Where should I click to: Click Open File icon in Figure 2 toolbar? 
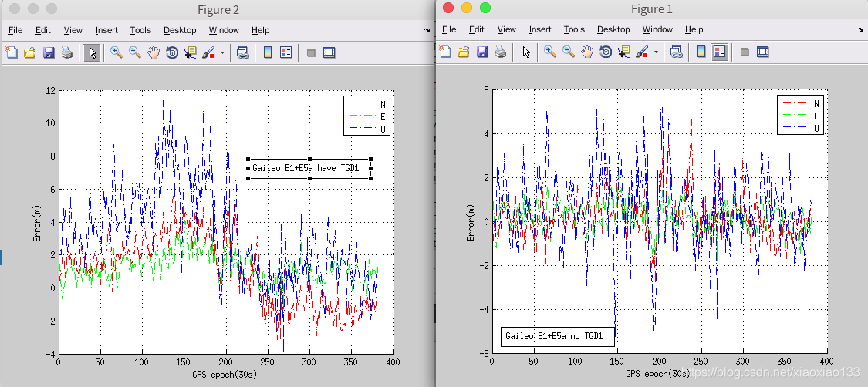coord(30,52)
